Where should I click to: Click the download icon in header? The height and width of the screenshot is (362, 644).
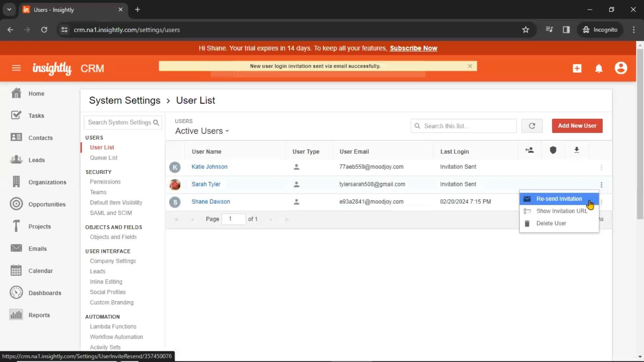click(x=576, y=150)
